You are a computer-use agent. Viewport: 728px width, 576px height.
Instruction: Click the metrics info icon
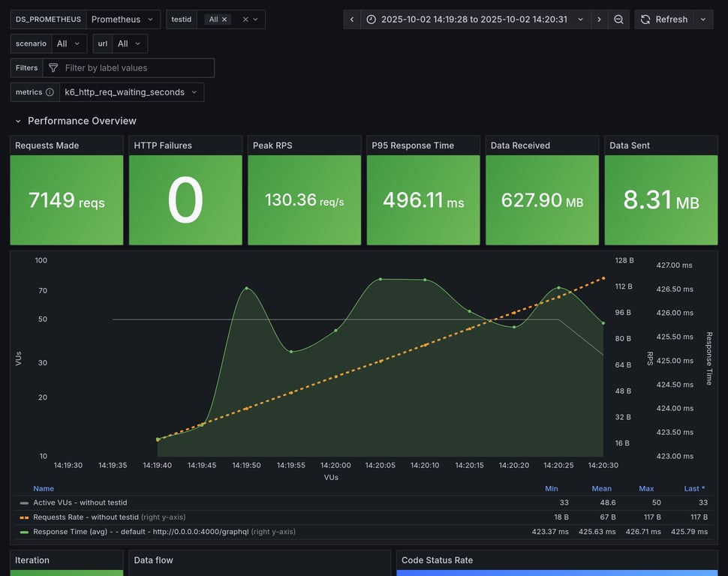click(50, 92)
